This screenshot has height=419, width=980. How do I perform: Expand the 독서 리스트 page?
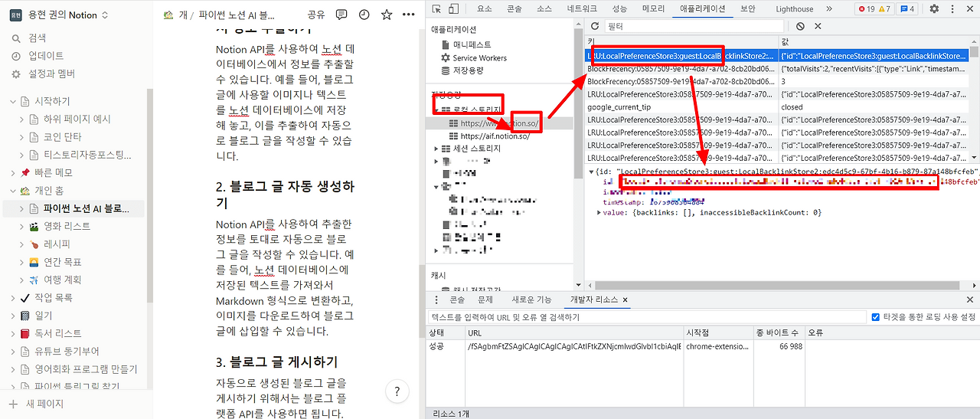point(12,333)
